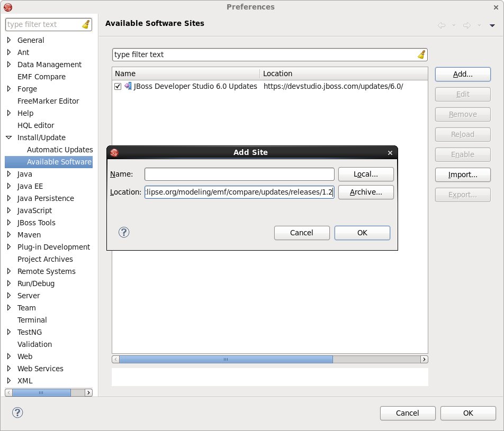Uncheck JBoss Developer Studio 6.0 Updates site
This screenshot has width=504, height=431.
point(118,86)
